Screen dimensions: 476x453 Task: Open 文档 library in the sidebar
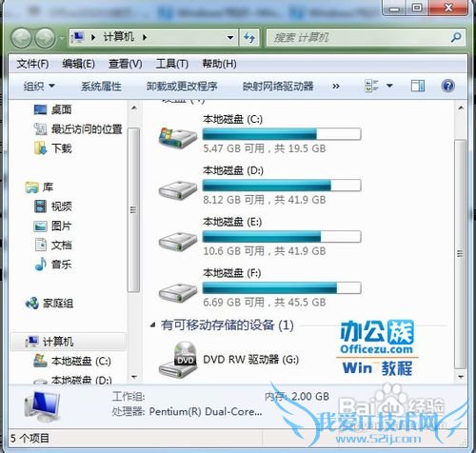click(62, 245)
